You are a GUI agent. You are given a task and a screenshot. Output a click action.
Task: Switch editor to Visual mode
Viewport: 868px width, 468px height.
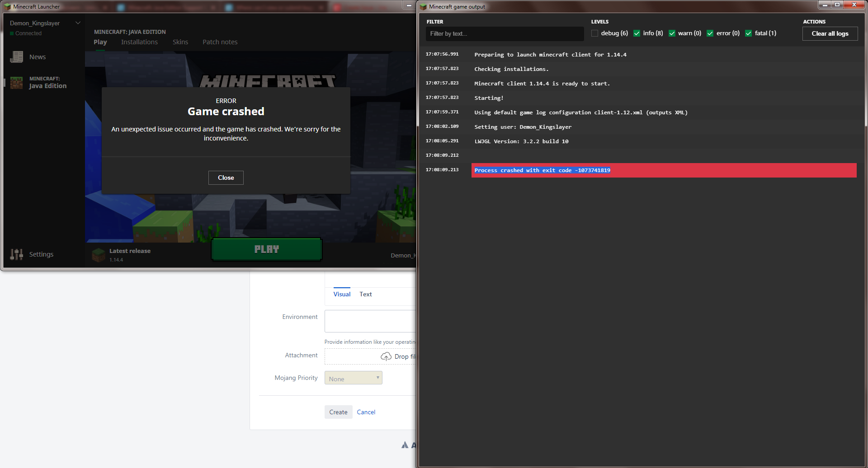(342, 294)
